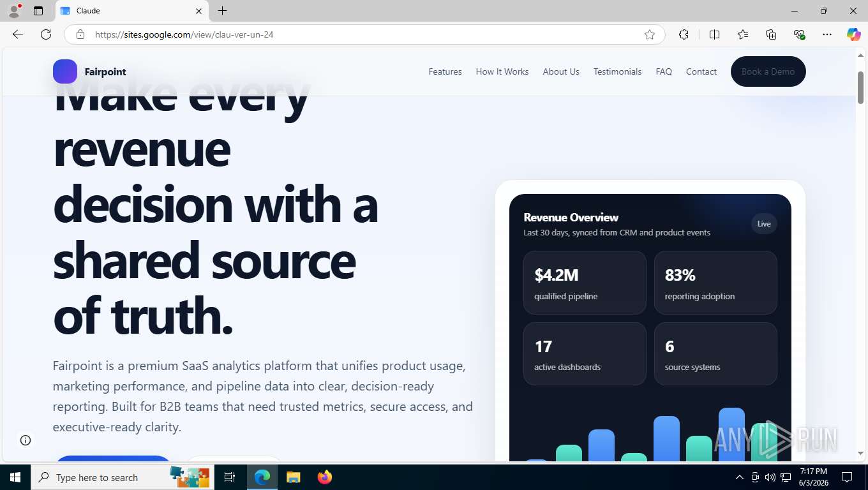Click the Fairpoint brand name

105,71
